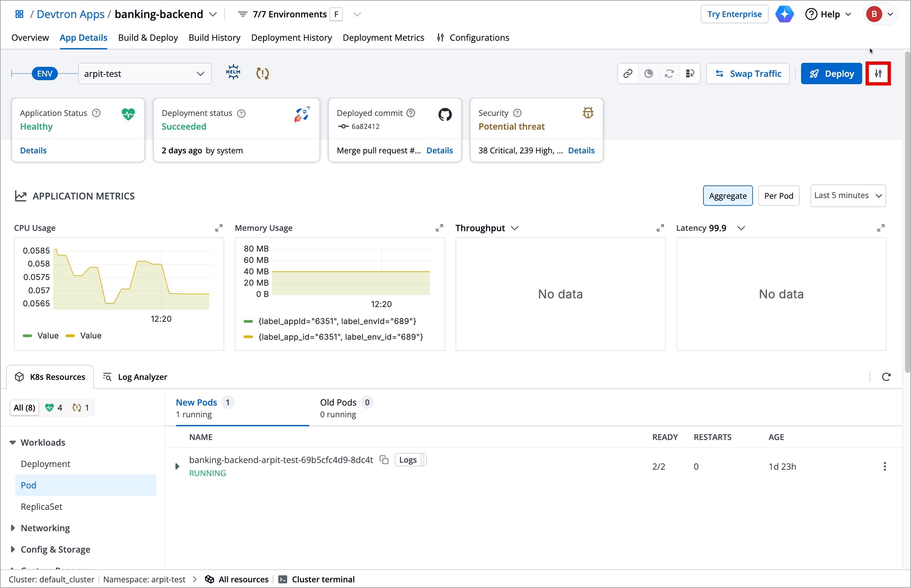Image resolution: width=911 pixels, height=588 pixels.
Task: Expand the CPU Usage chart fullscreen
Action: coord(219,228)
